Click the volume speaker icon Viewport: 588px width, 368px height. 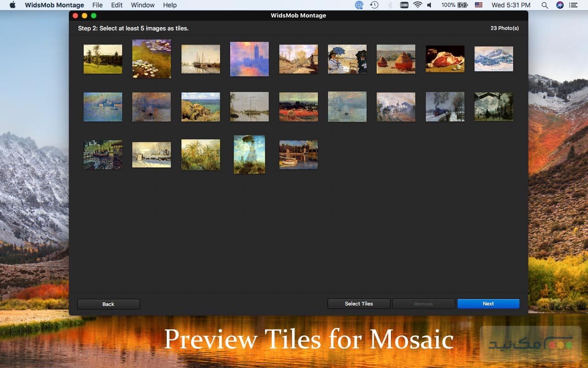(430, 5)
